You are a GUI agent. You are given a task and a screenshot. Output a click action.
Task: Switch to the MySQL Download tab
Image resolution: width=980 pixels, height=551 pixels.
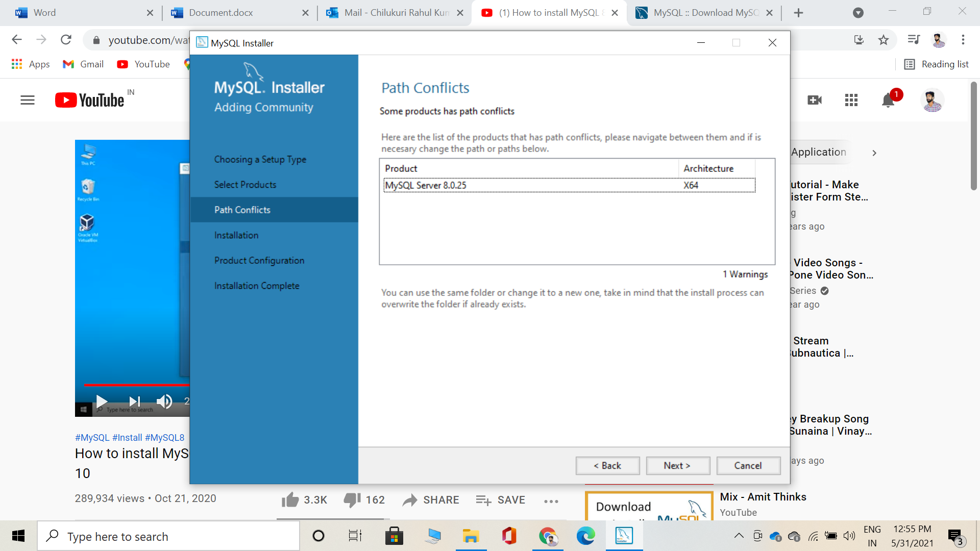(x=704, y=13)
